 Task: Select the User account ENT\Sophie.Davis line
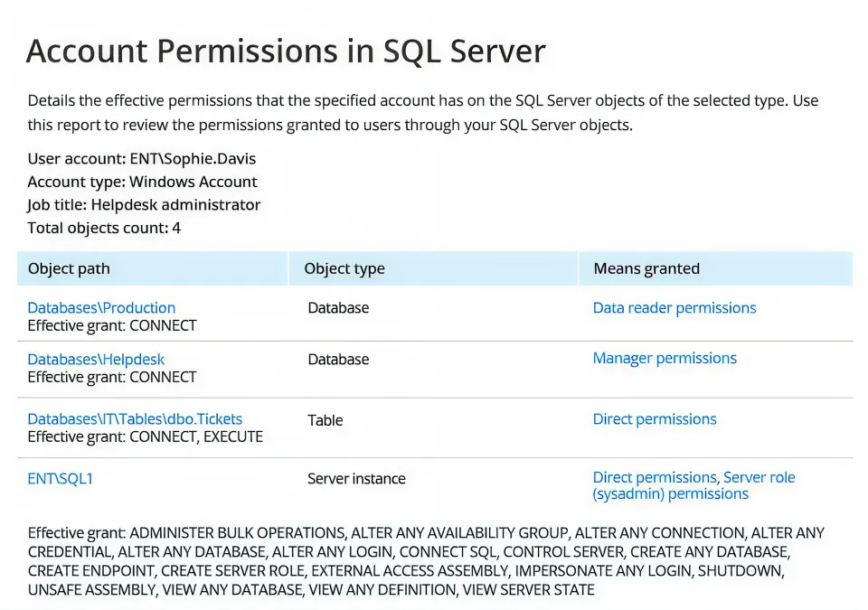click(142, 159)
